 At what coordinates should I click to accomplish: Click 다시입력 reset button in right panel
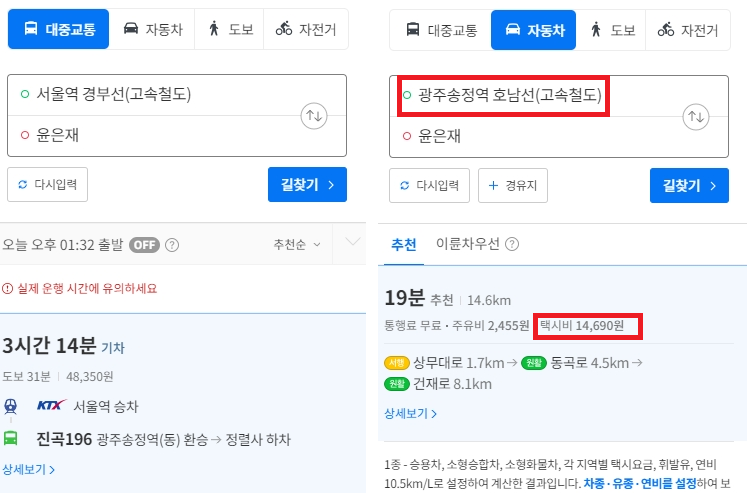click(x=429, y=185)
